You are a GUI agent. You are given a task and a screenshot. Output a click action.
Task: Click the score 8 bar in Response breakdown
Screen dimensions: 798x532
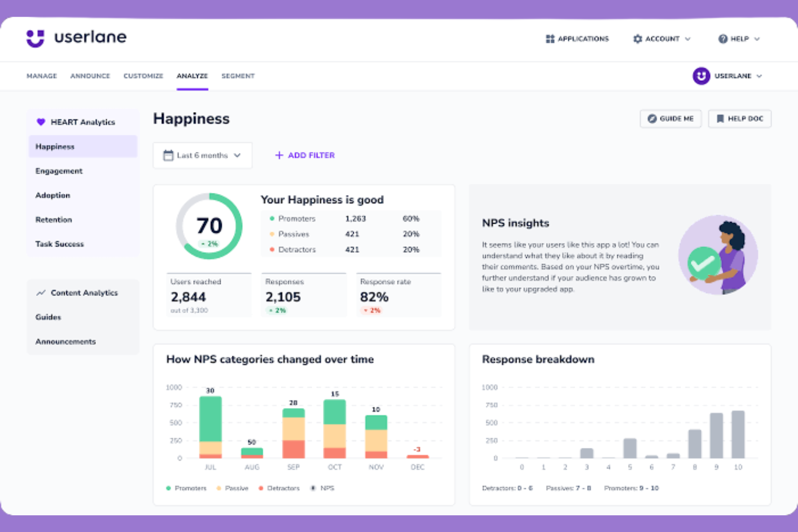694,444
